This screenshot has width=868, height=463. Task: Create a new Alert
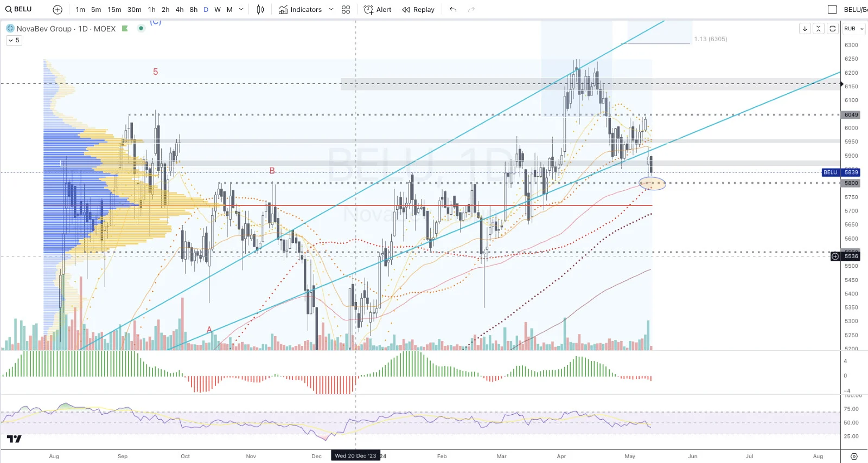pos(378,9)
